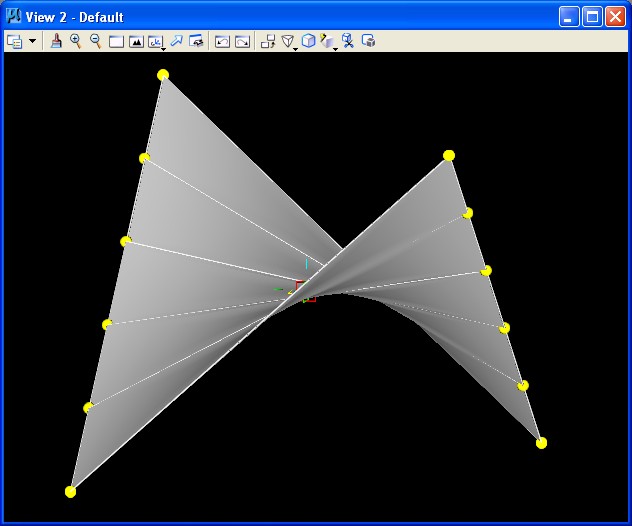632x526 pixels.
Task: Select the Pan View arrow tool
Action: pos(177,41)
